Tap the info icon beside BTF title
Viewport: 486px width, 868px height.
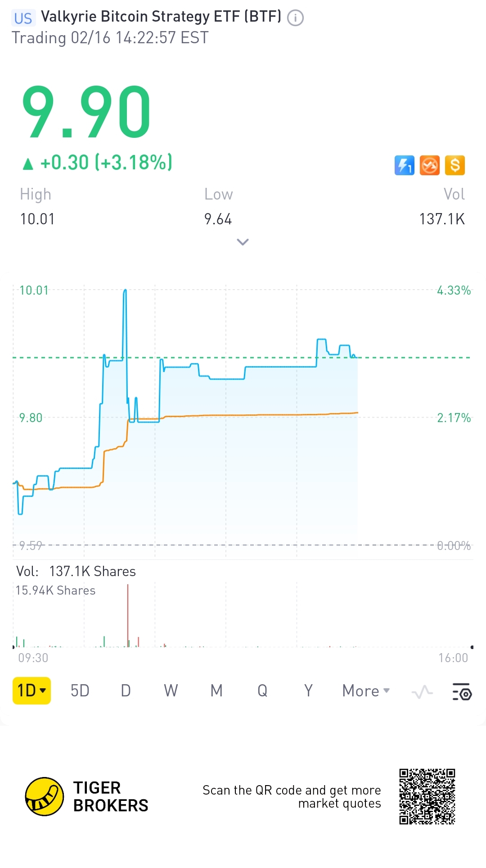point(295,18)
